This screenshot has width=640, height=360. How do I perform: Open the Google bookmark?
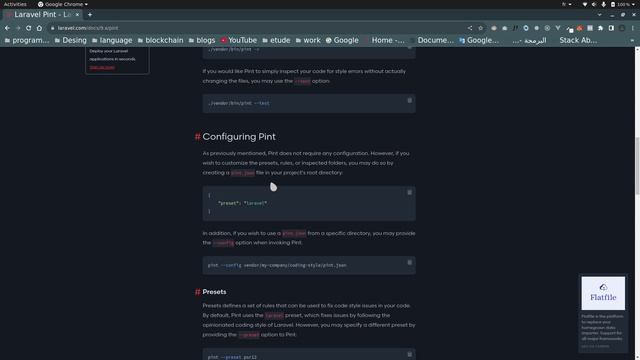[342, 40]
